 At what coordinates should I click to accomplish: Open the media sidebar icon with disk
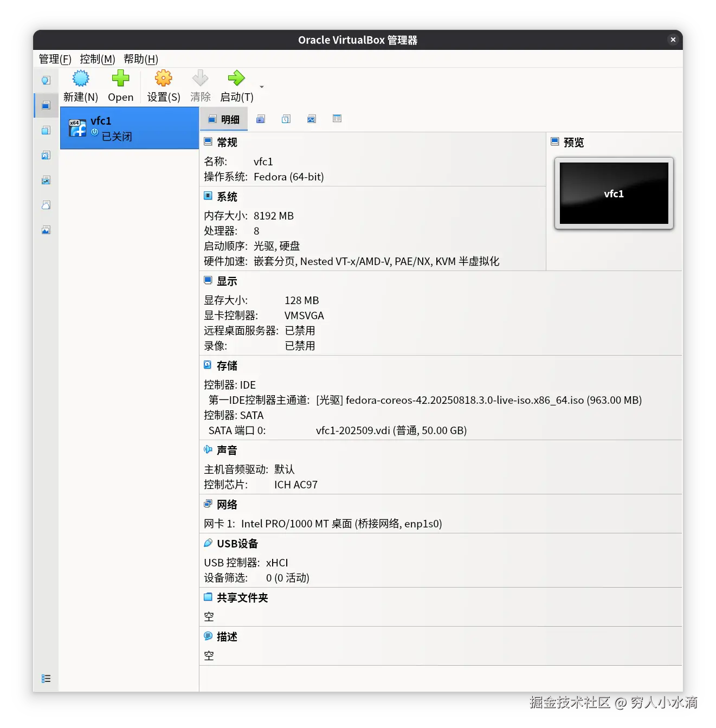[46, 155]
